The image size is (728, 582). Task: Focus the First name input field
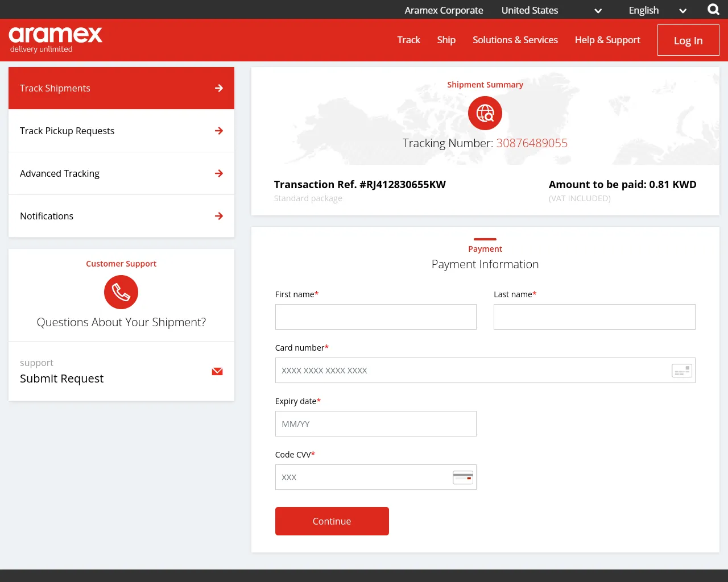pos(376,317)
